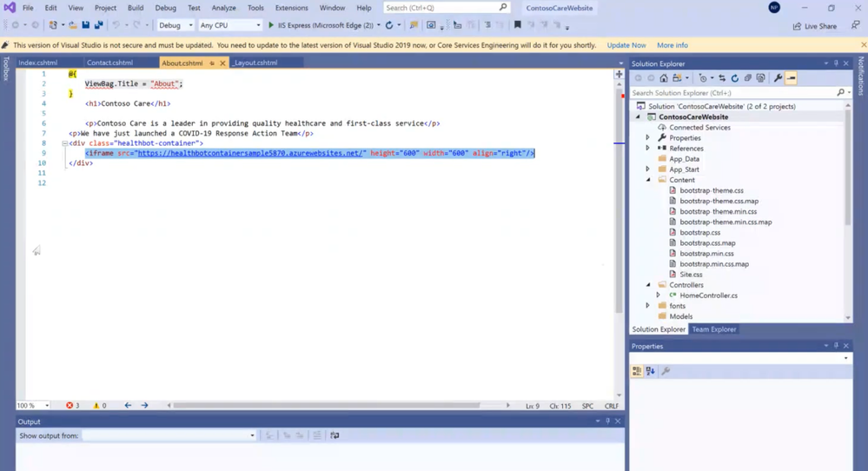Viewport: 868px width, 471px height.
Task: Toggle Show All Files in Solution Explorer
Action: 760,78
